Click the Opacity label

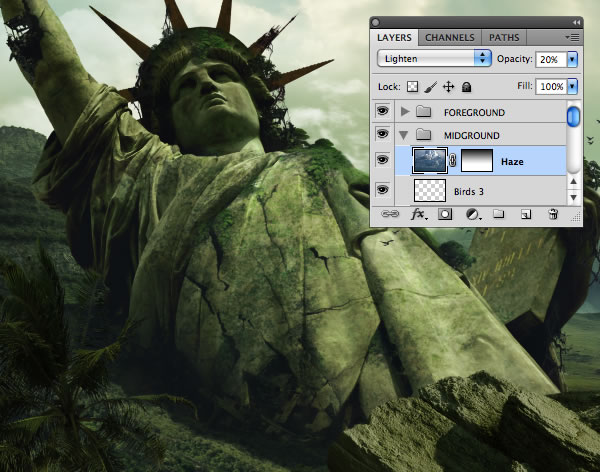point(514,59)
